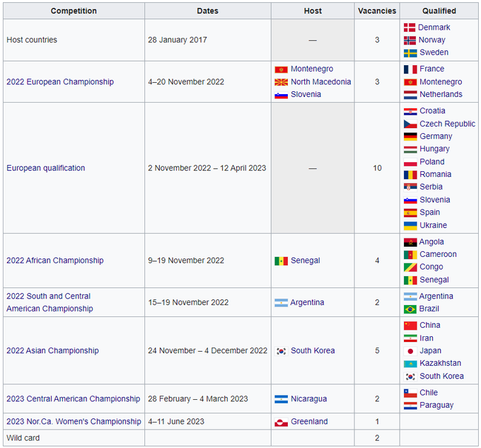Click the Nicaragua flag icon
Image resolution: width=481 pixels, height=448 pixels.
[x=281, y=399]
